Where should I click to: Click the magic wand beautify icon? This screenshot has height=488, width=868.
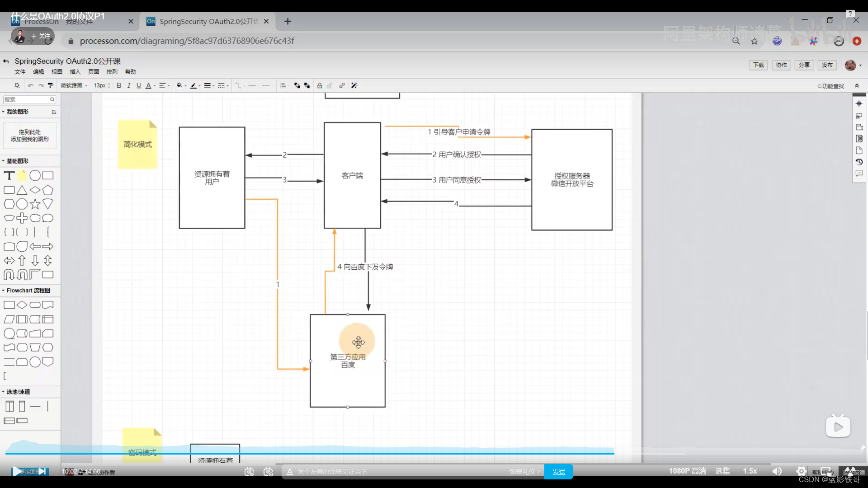pyautogui.click(x=354, y=85)
